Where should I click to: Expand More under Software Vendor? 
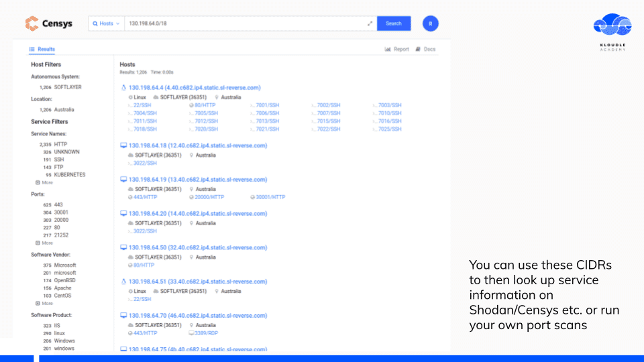click(x=44, y=303)
